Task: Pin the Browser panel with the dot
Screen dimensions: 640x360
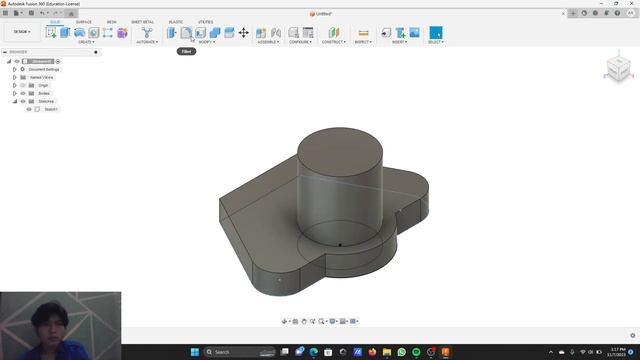Action: pos(96,52)
